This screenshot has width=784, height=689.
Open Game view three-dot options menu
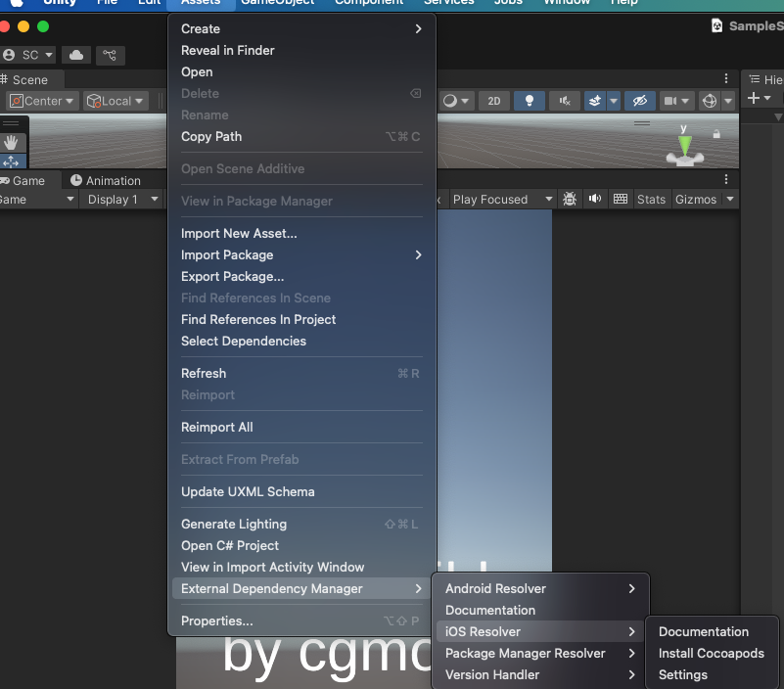(726, 179)
